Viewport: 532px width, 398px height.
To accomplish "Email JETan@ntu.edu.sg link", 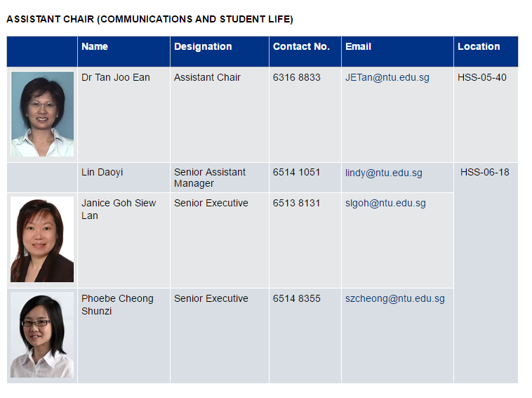I will coord(387,78).
